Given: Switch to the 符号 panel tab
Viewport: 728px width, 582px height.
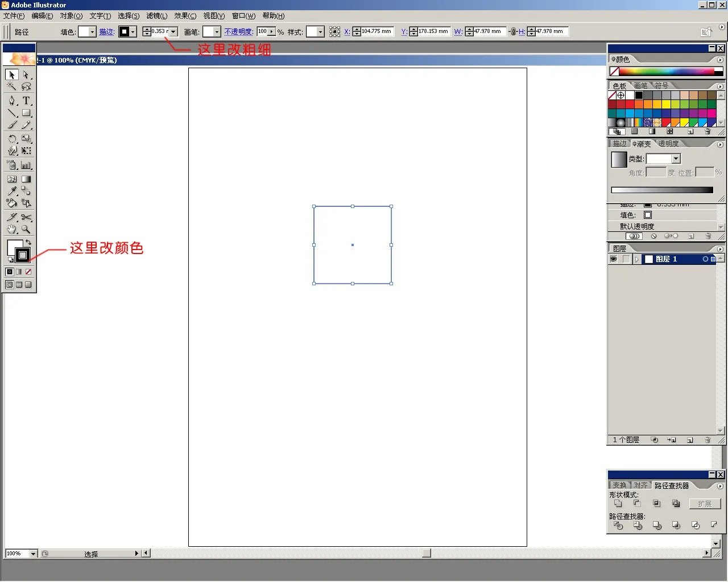Looking at the screenshot, I should 662,85.
